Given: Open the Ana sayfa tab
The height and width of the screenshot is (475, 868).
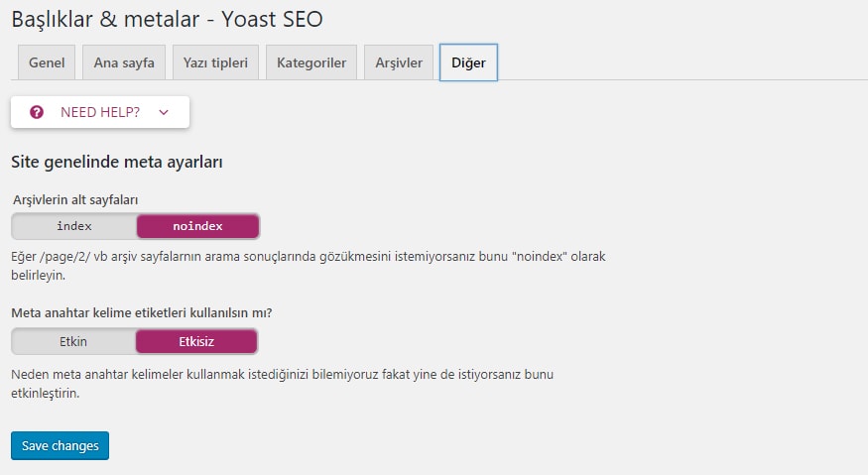Looking at the screenshot, I should click(x=124, y=62).
